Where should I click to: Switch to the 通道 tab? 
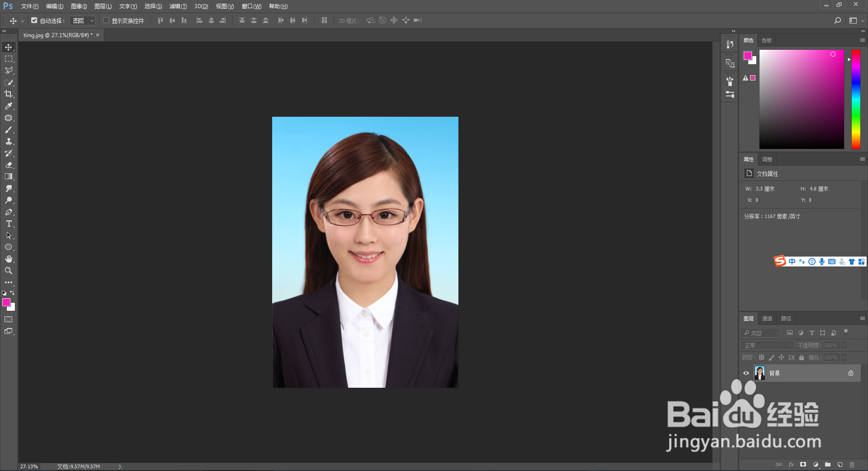click(x=767, y=319)
